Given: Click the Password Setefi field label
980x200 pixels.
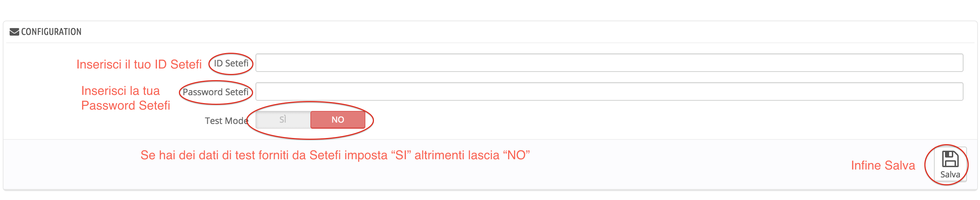Looking at the screenshot, I should point(215,92).
